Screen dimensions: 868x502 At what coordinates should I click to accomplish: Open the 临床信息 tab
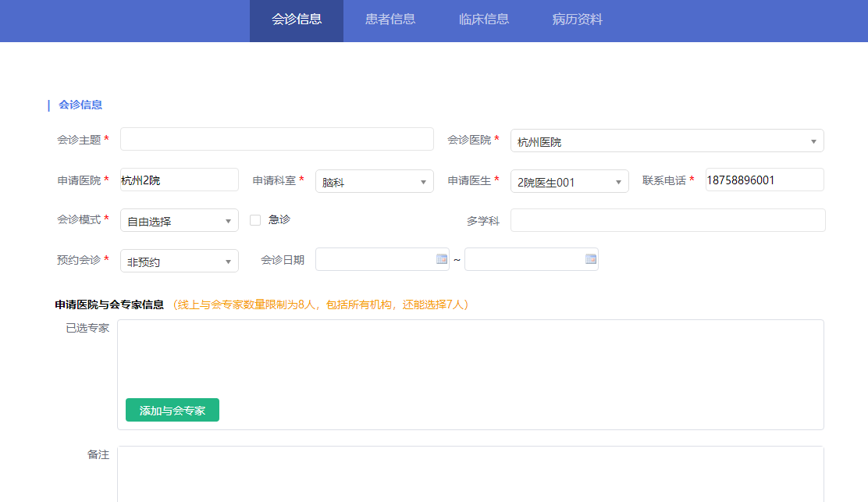pos(484,20)
